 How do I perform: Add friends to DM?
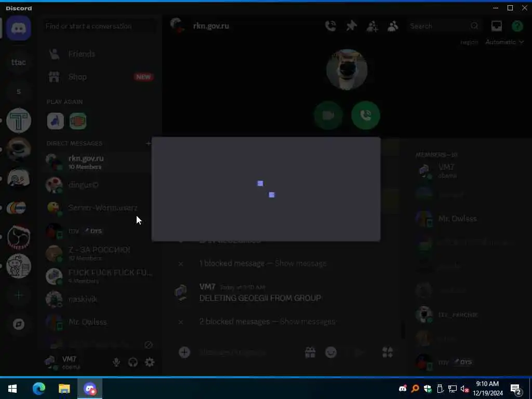click(372, 26)
